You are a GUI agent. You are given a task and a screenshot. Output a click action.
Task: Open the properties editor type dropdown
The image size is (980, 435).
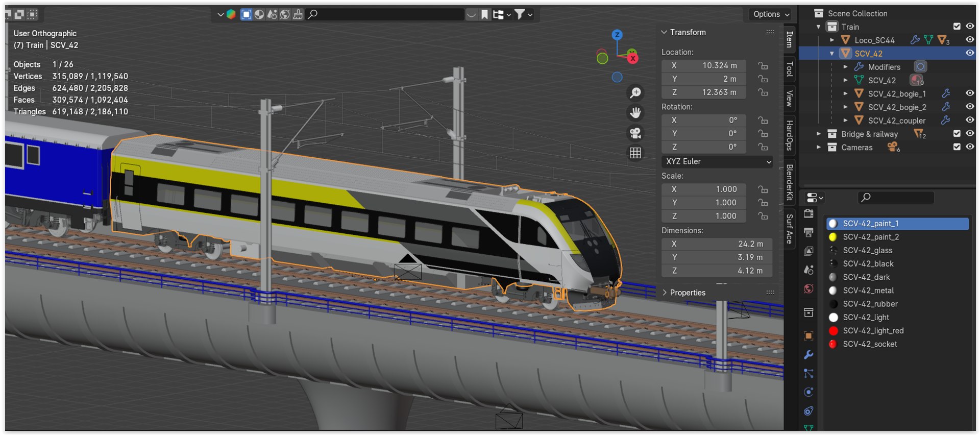(x=814, y=198)
